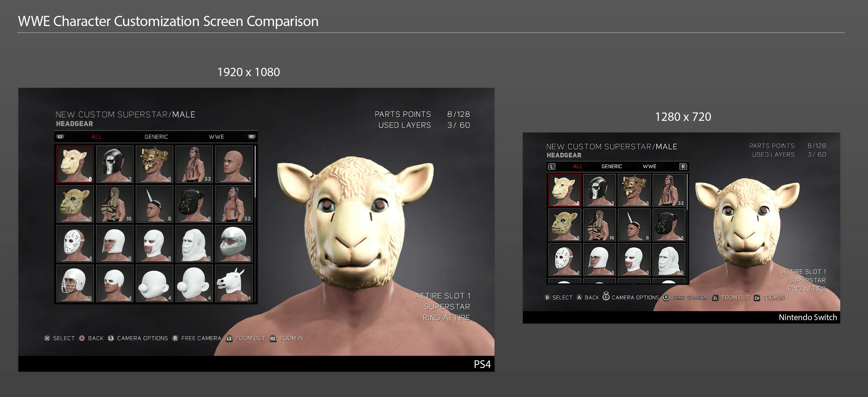Click the circle button icon beside BACK
The height and width of the screenshot is (397, 868).
click(82, 338)
